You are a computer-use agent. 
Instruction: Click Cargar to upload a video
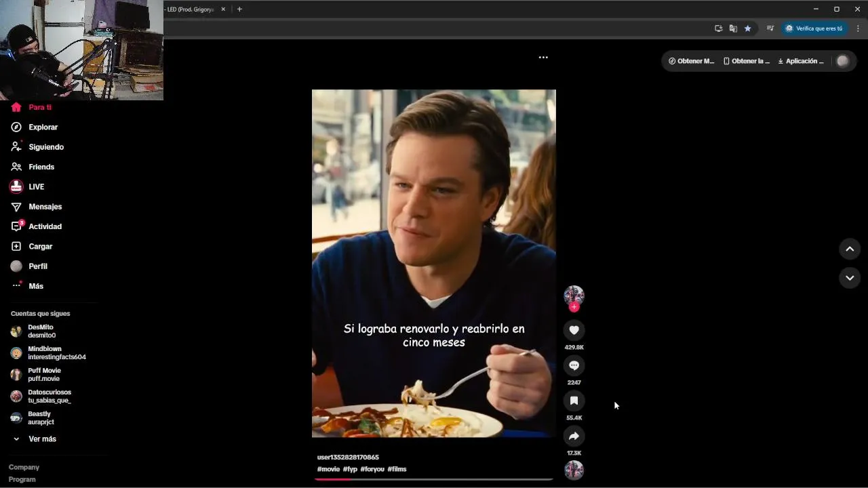(31, 247)
